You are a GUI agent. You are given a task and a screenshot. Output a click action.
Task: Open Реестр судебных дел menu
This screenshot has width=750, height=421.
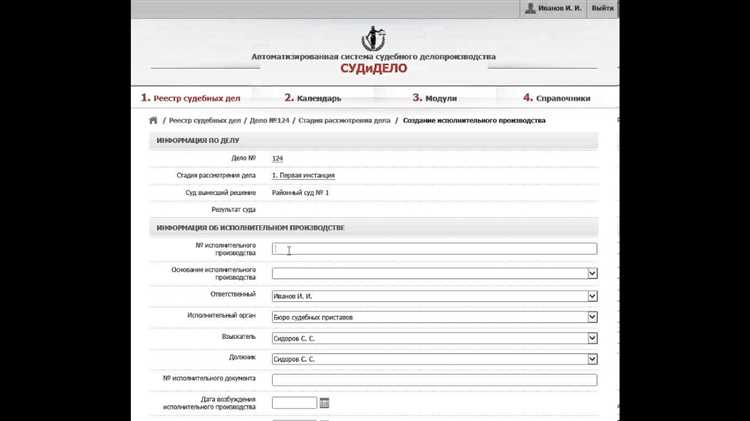(x=190, y=98)
